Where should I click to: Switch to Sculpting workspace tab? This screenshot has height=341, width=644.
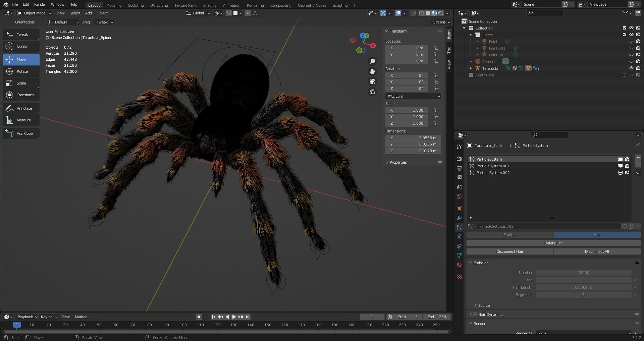(136, 5)
